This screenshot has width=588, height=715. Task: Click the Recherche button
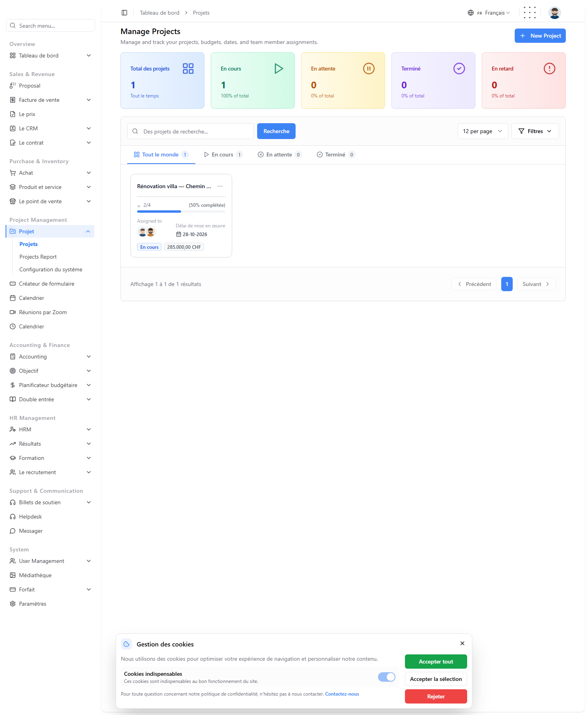click(276, 131)
